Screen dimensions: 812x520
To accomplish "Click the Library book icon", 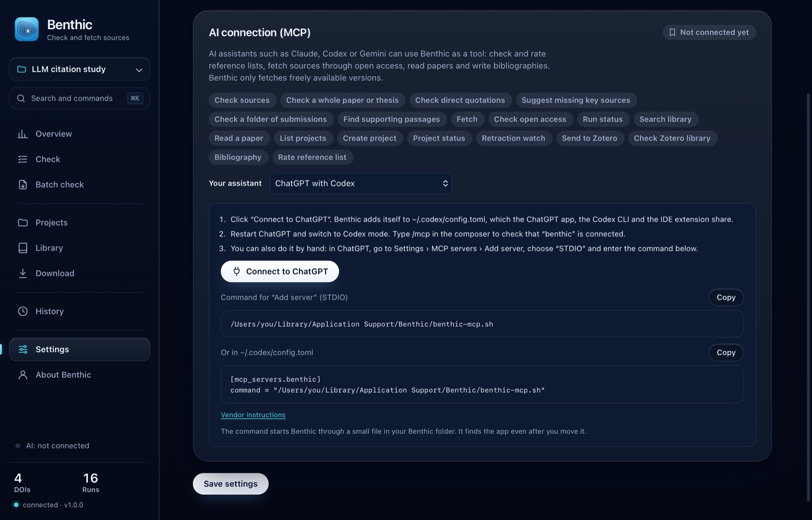I will point(23,248).
